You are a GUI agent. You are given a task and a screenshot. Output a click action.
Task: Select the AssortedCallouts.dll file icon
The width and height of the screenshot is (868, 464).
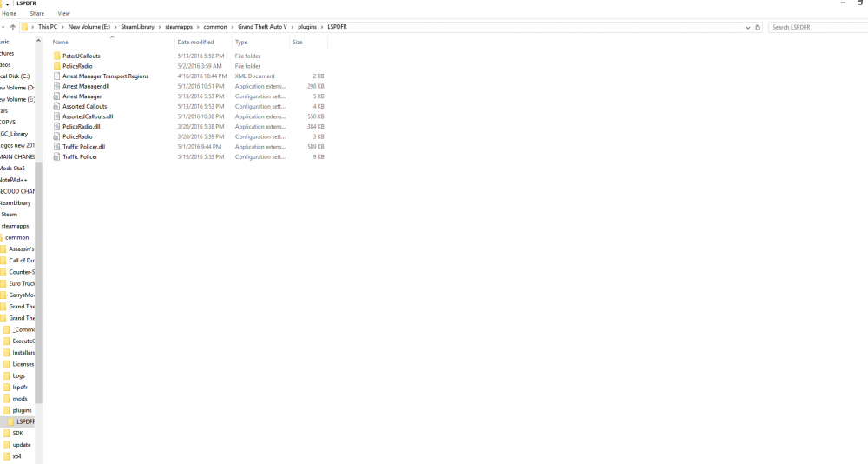(56, 116)
